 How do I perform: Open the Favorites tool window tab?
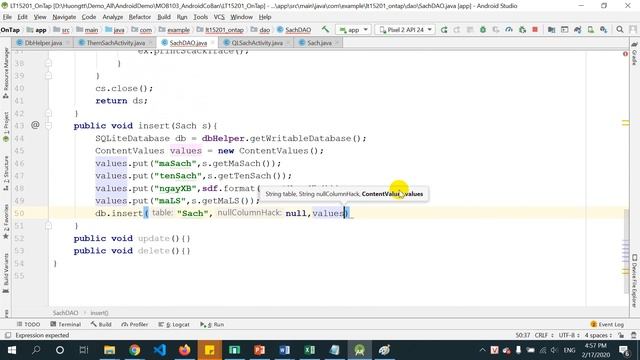[6, 222]
